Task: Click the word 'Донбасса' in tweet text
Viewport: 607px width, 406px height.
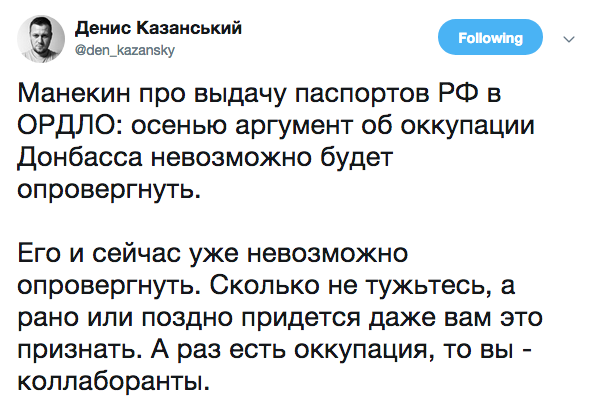Action: click(x=80, y=158)
